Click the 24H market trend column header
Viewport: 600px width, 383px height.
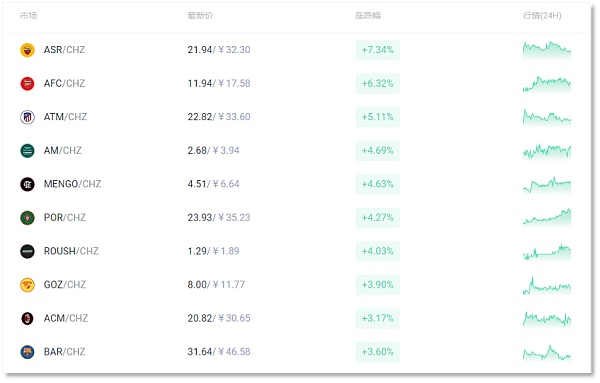[542, 16]
